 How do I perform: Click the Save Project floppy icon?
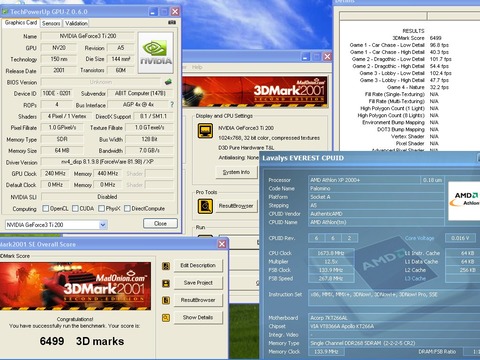[x=166, y=283]
